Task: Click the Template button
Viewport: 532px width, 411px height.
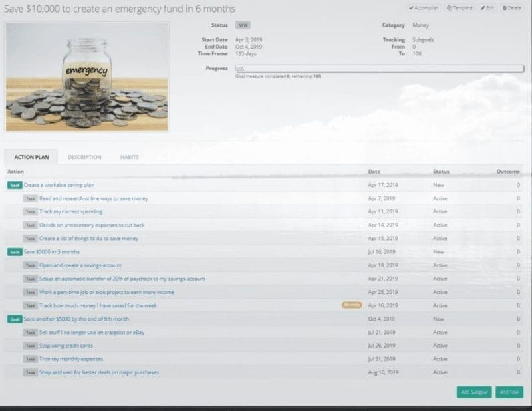Action: tap(460, 8)
